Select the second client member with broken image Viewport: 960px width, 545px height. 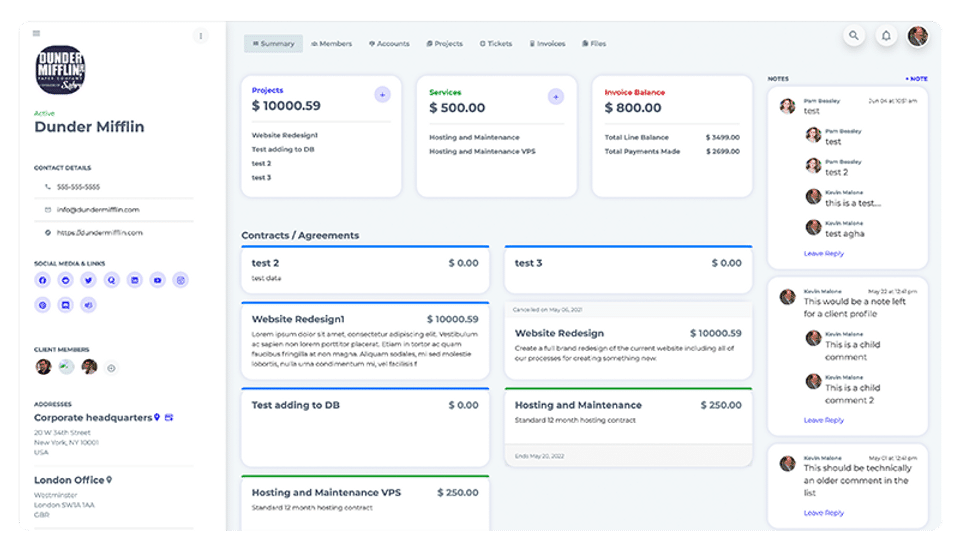66,367
